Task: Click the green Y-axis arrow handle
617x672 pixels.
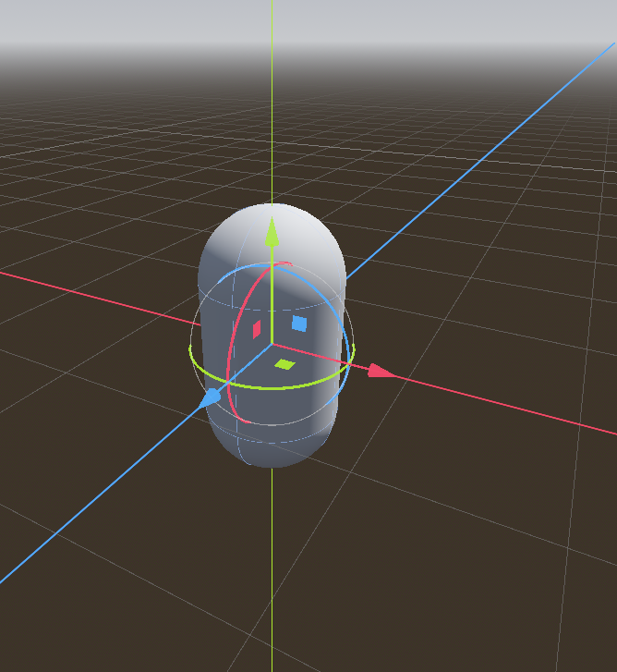Action: click(272, 232)
